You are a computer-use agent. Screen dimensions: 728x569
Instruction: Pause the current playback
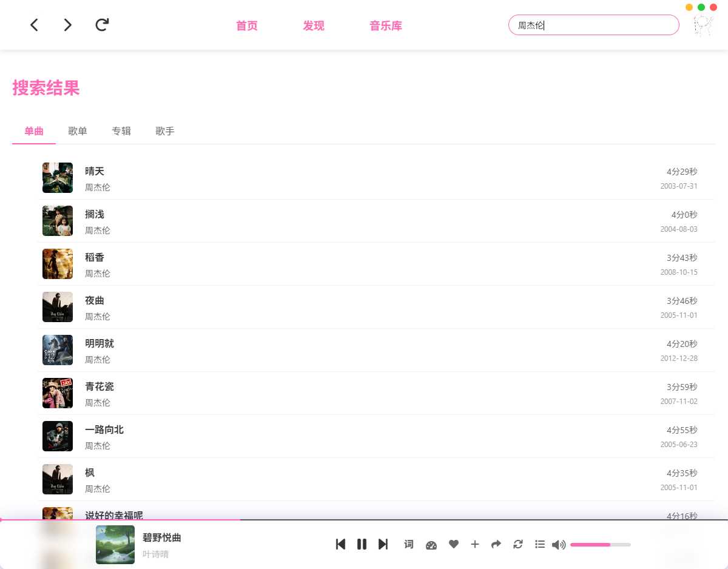click(362, 544)
